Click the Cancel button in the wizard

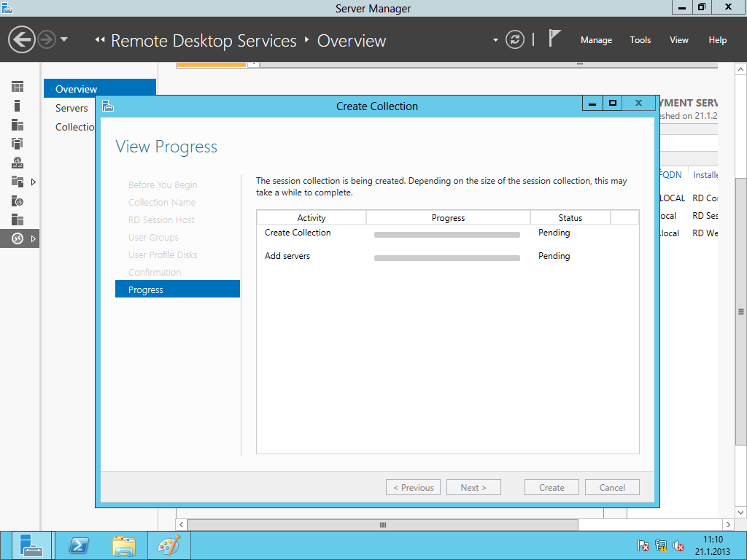coord(612,488)
